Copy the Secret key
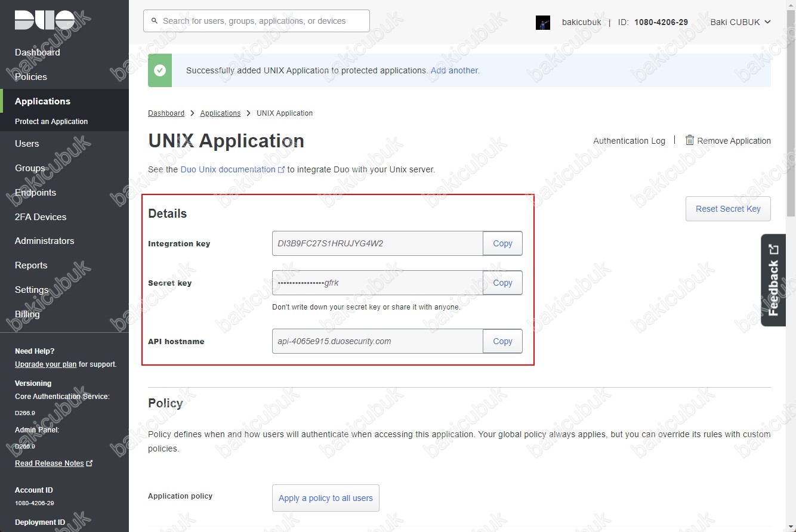 click(x=502, y=283)
